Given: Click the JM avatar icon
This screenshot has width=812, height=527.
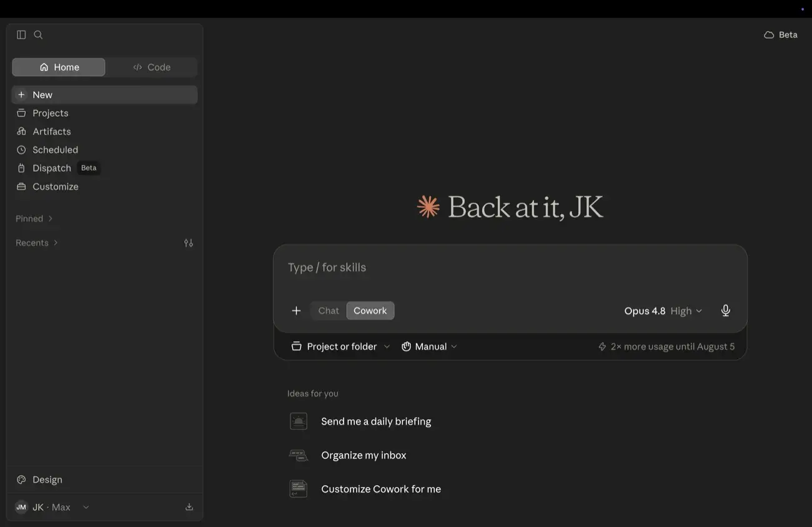Looking at the screenshot, I should [x=21, y=507].
